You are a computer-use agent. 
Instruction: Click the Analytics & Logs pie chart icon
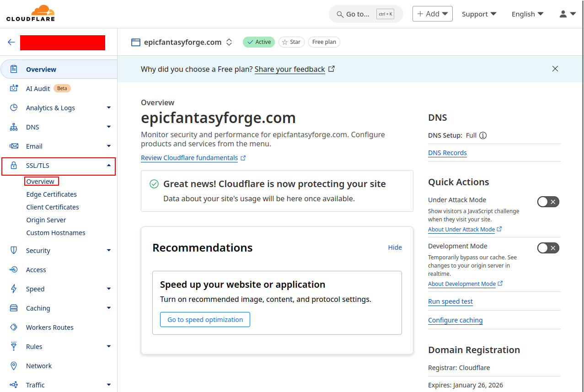click(14, 107)
